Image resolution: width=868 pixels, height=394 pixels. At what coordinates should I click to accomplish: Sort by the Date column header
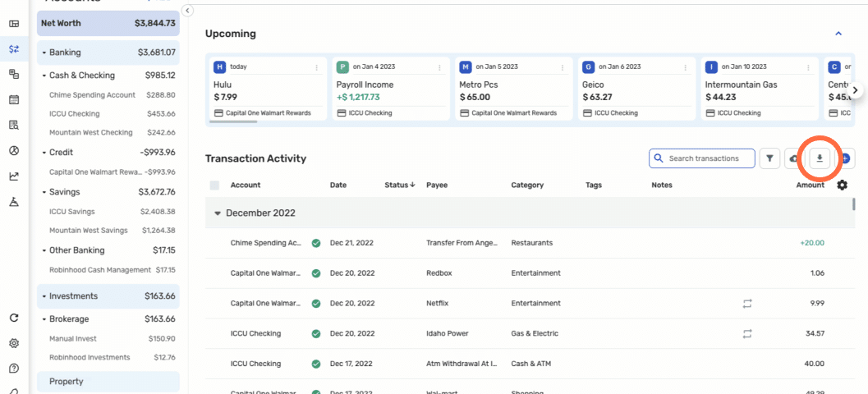338,186
